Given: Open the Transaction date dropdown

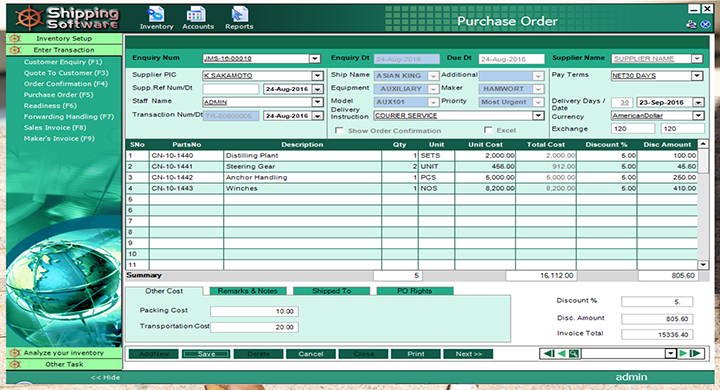Looking at the screenshot, I should 317,116.
